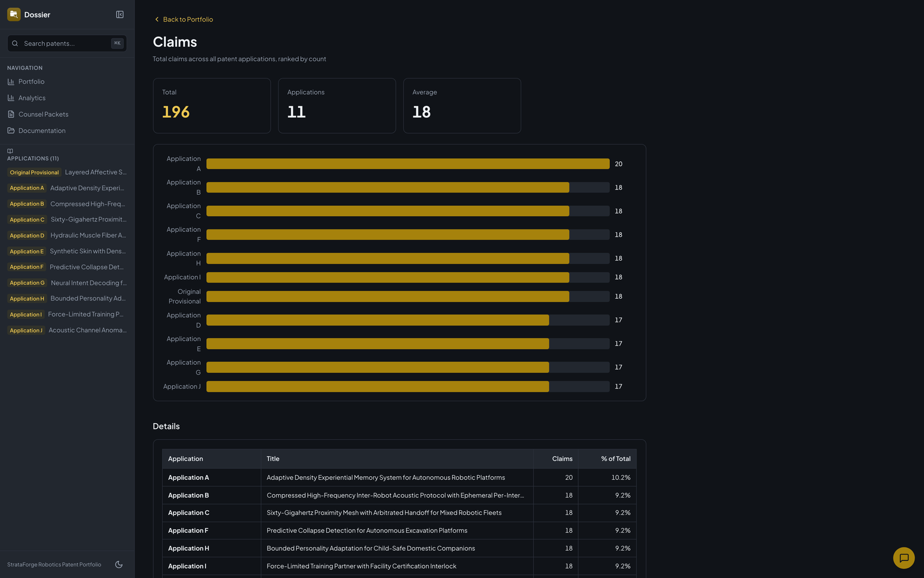
Task: Click the Documentation folder icon
Action: (11, 131)
